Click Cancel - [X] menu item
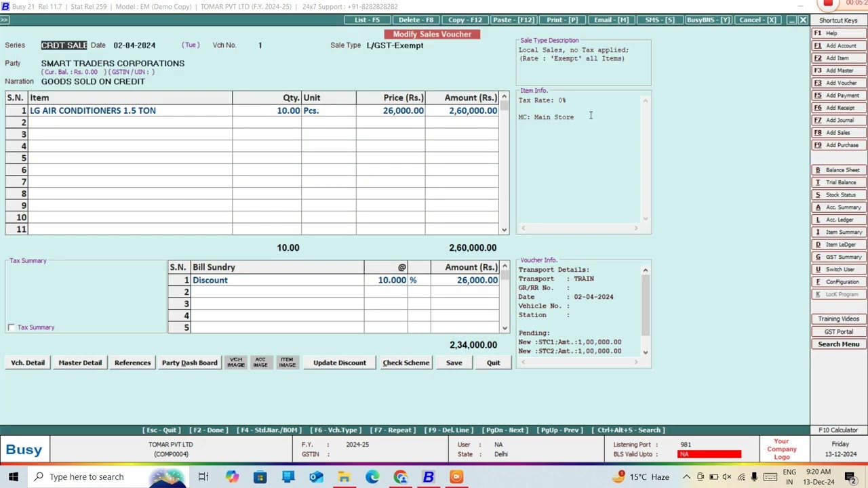 pos(757,20)
